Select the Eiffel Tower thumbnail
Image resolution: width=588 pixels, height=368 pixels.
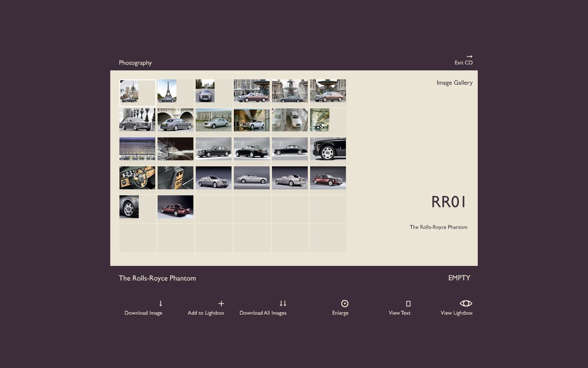167,91
